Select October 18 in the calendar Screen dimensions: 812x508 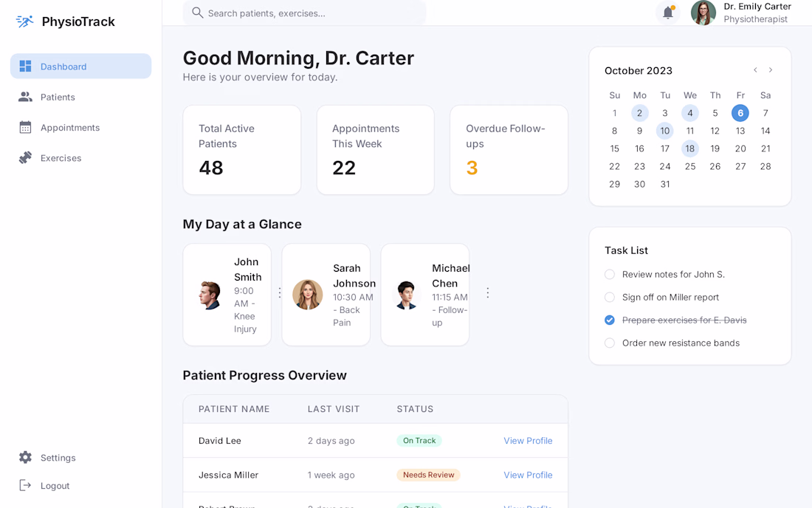pos(689,148)
